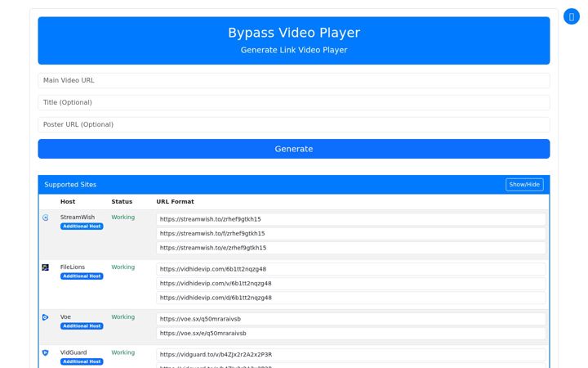The height and width of the screenshot is (368, 588).
Task: Toggle Supported Sites with Show/Hide
Action: tap(524, 184)
